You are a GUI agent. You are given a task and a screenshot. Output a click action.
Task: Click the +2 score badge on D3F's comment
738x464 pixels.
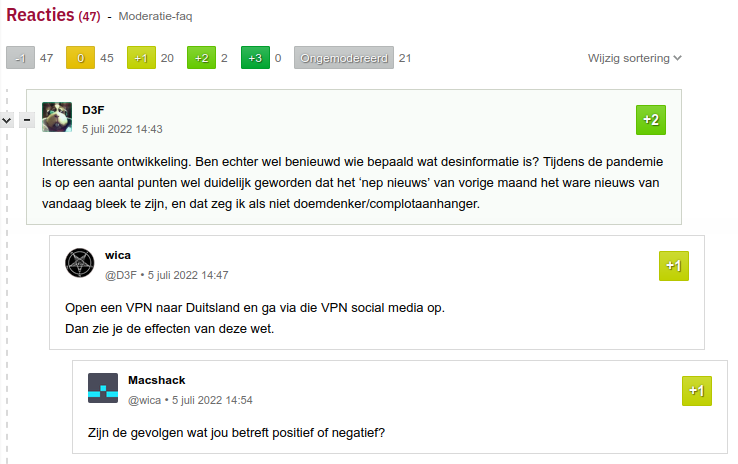[x=650, y=120]
